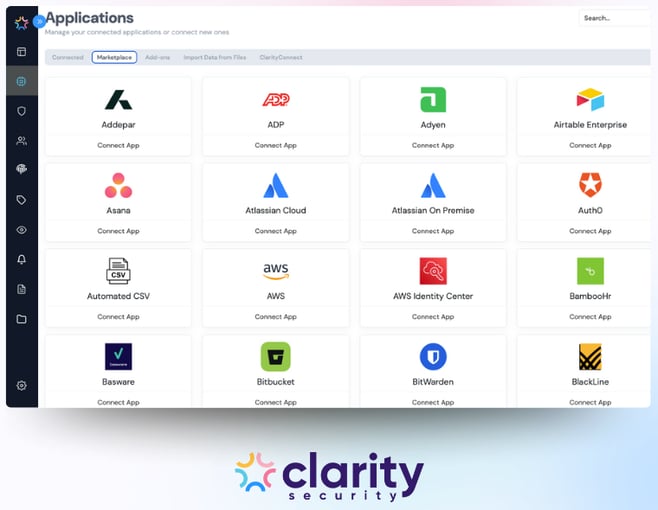Image resolution: width=658 pixels, height=510 pixels.
Task: Click the Automated CSV file icon
Action: point(118,271)
